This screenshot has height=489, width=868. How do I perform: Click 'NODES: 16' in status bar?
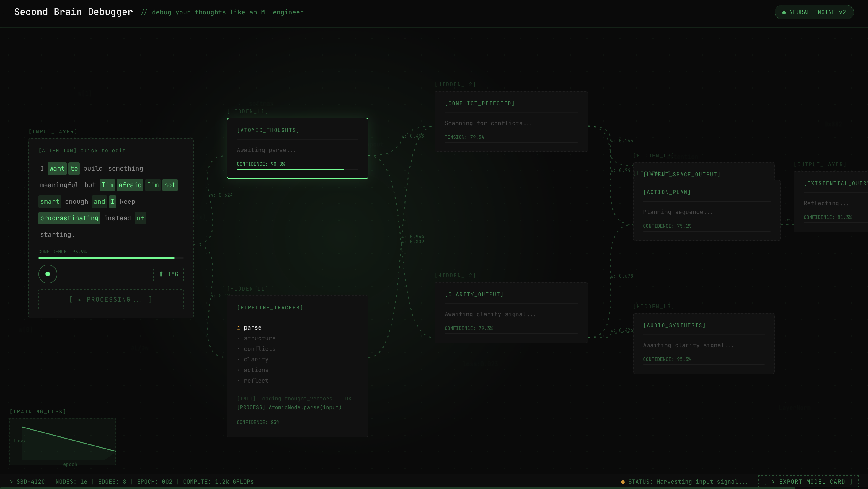71,482
